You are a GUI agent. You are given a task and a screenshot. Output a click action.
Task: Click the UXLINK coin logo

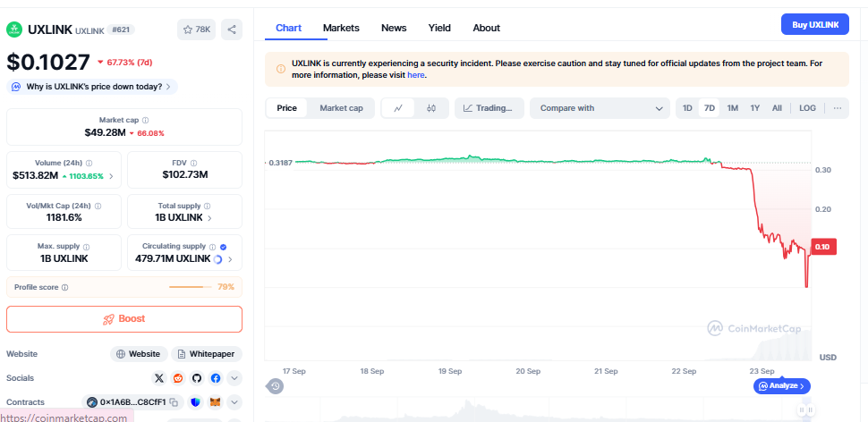point(14,30)
